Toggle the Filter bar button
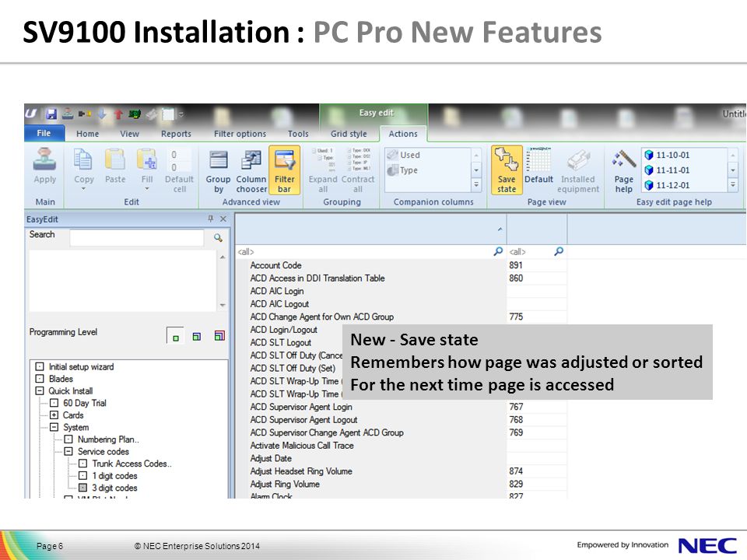This screenshot has width=747, height=560. click(x=285, y=170)
